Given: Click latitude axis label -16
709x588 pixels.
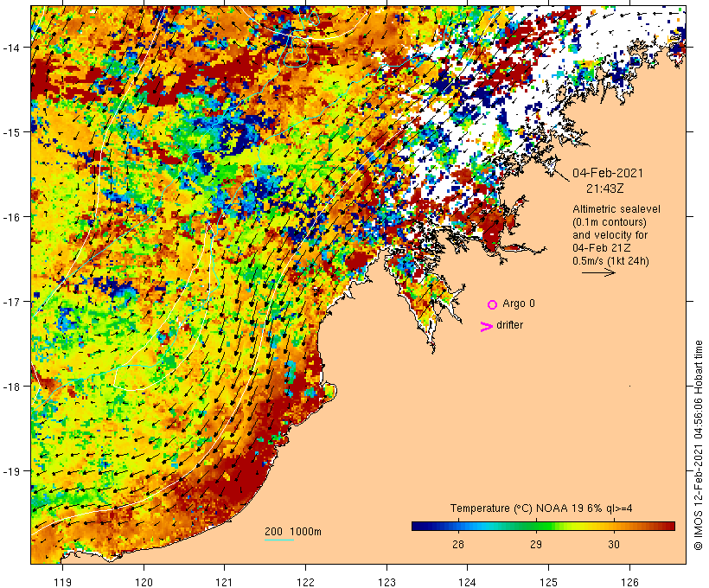Looking at the screenshot, I should click(x=11, y=217).
